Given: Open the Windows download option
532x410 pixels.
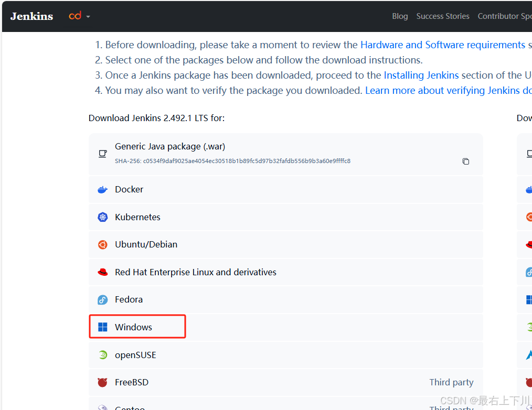Looking at the screenshot, I should (x=286, y=327).
